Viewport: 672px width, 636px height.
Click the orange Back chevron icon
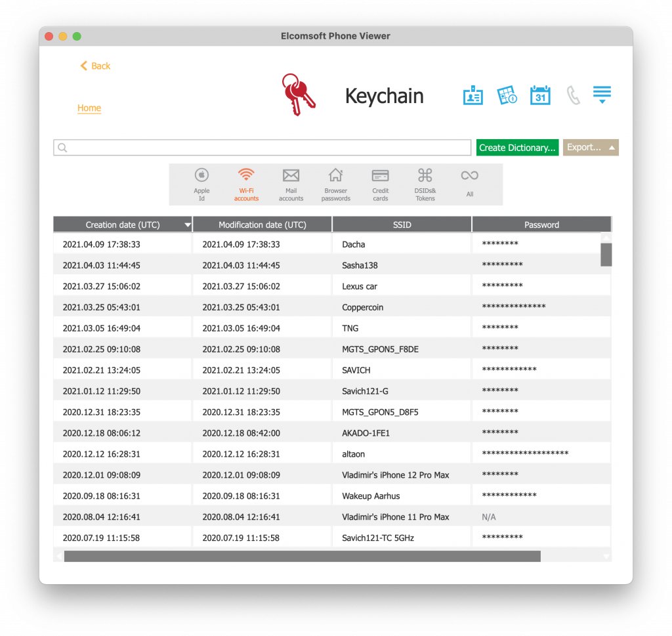click(83, 66)
